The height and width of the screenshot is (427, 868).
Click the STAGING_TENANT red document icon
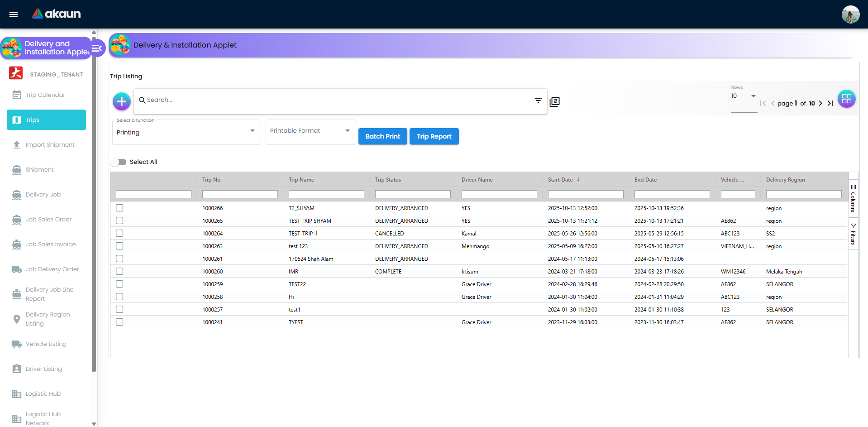pos(15,73)
